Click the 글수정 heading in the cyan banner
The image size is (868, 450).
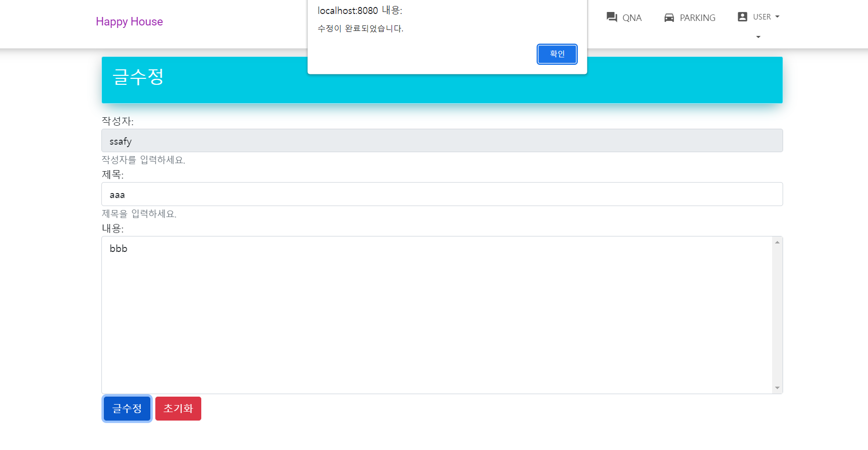click(138, 76)
